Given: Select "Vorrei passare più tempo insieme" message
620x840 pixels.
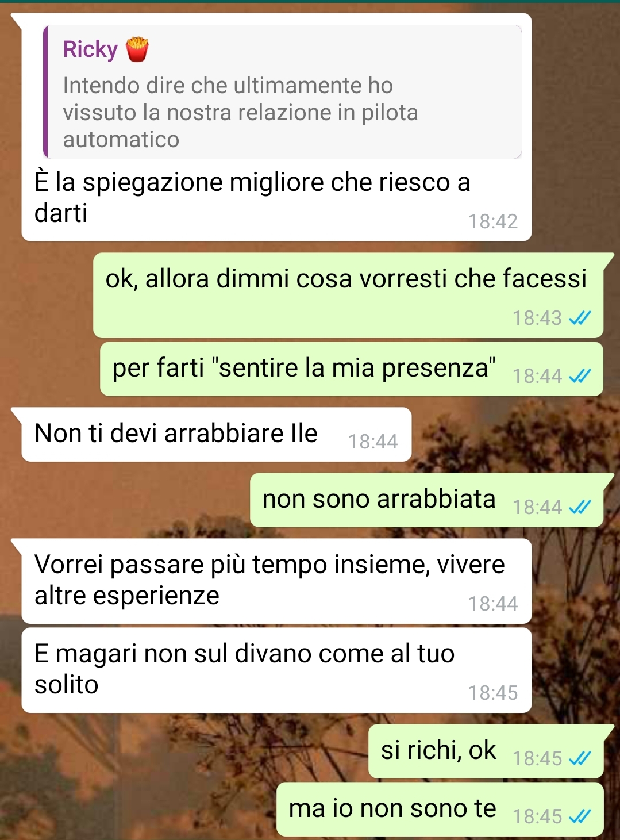Looking at the screenshot, I should 276,581.
